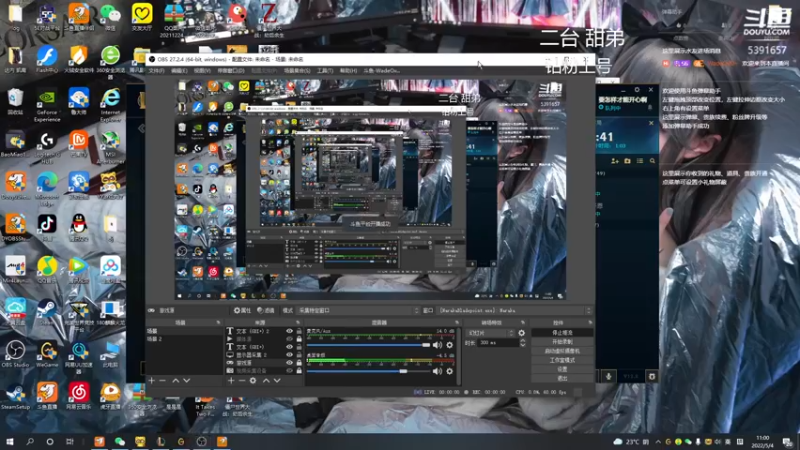Open taskbar search magnifier
Screen dimensions: 800x450
point(30,441)
